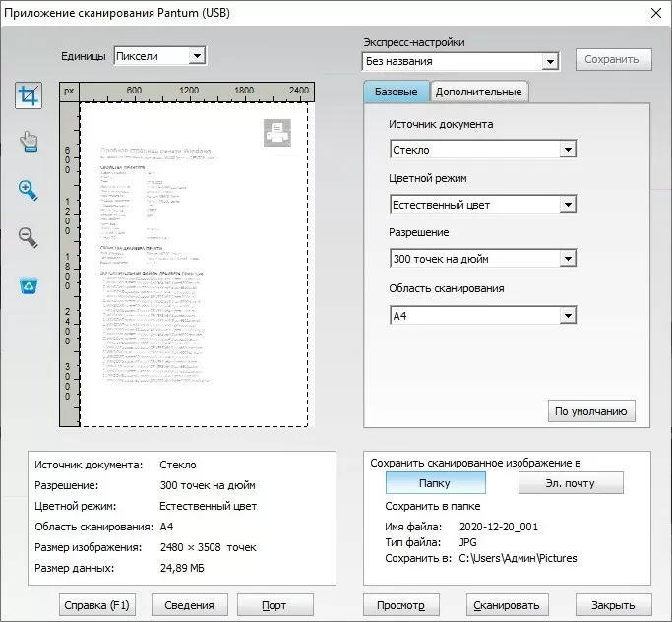
Task: Switch to the 'Дополнительные' tab
Action: (478, 92)
